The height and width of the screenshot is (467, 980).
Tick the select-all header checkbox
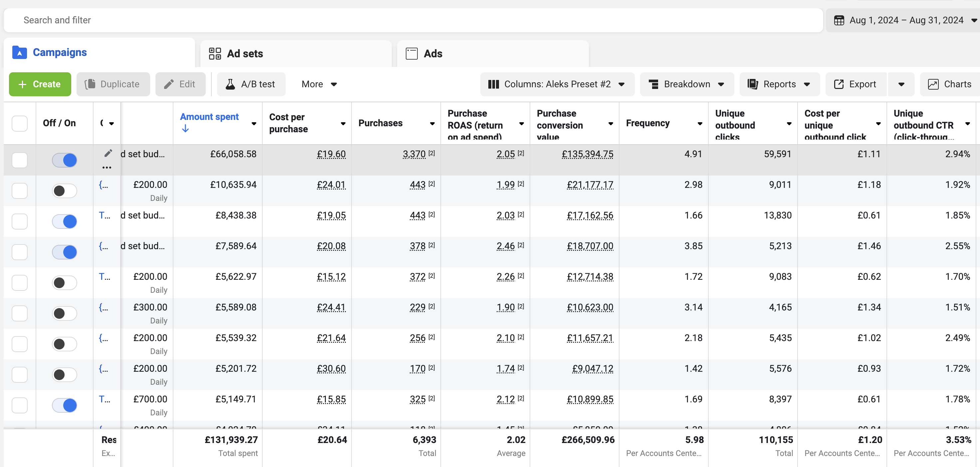coord(19,123)
